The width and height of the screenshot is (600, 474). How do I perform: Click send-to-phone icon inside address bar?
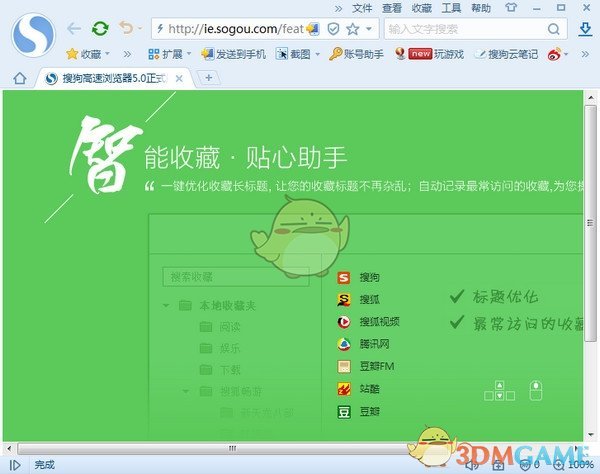[x=312, y=29]
